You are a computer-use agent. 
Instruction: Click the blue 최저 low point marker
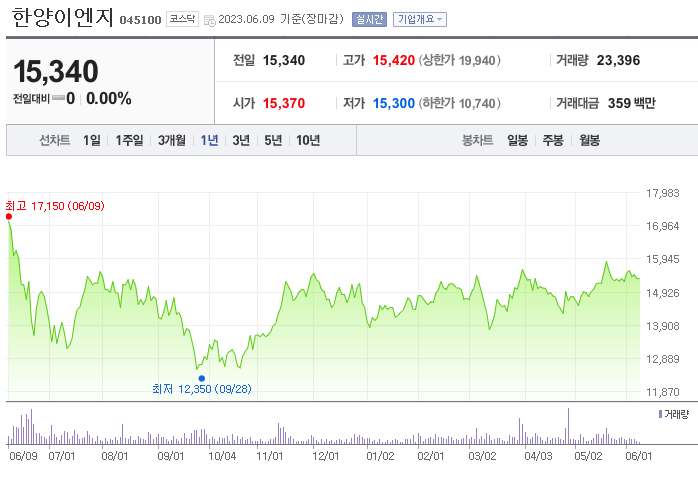202,378
